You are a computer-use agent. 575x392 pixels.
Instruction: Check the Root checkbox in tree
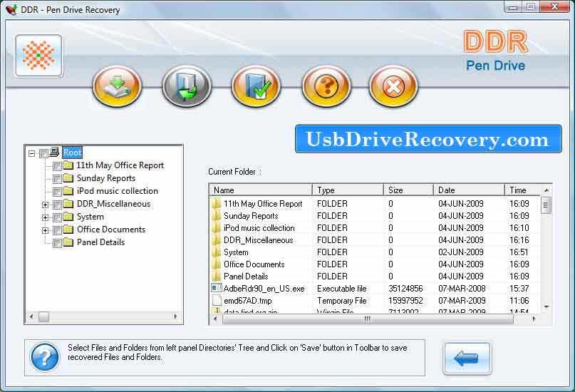point(43,153)
